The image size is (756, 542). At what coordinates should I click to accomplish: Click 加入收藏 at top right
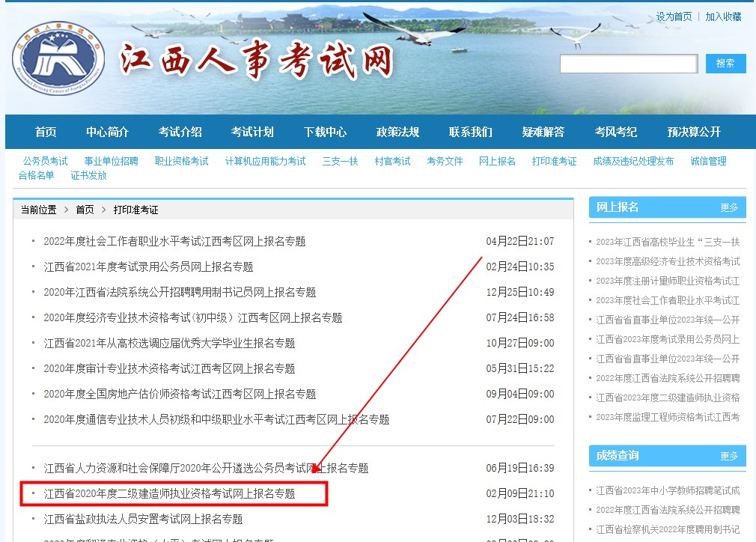click(722, 16)
